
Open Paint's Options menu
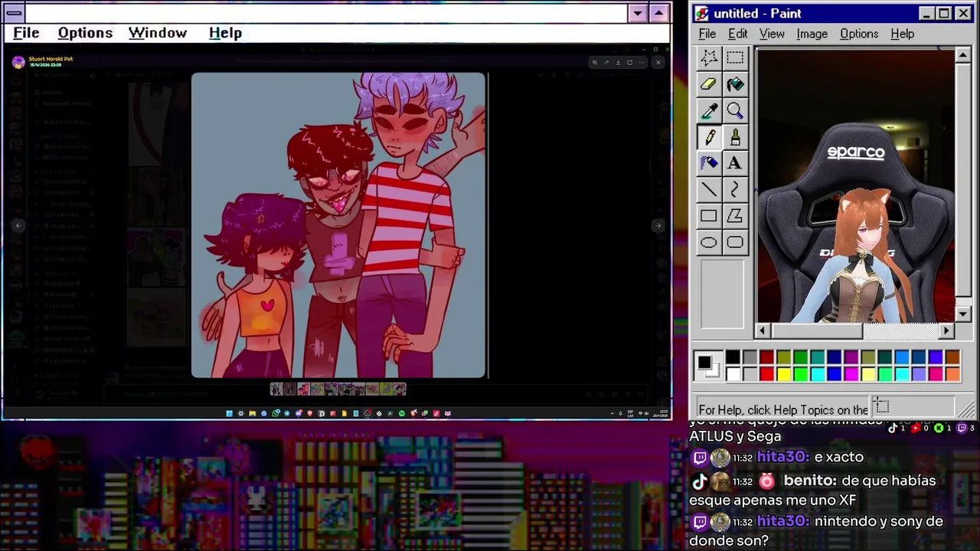[x=859, y=34]
